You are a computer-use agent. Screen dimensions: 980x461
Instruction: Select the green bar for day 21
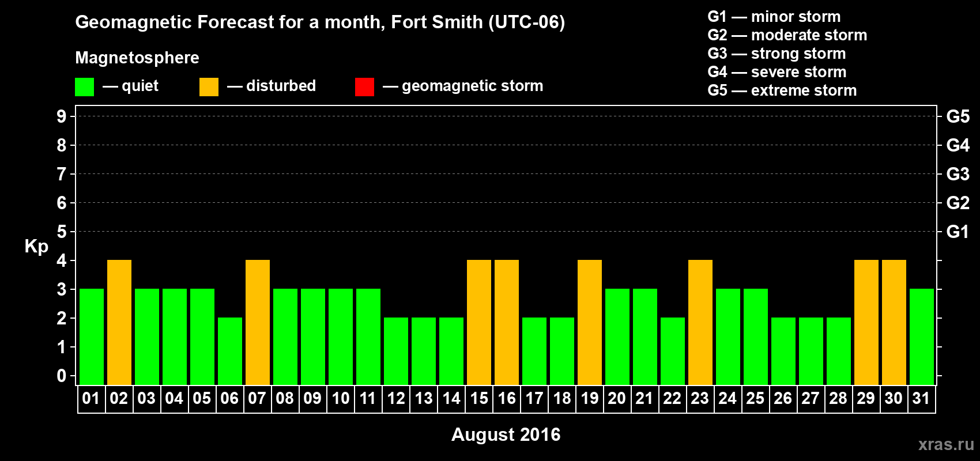point(645,337)
